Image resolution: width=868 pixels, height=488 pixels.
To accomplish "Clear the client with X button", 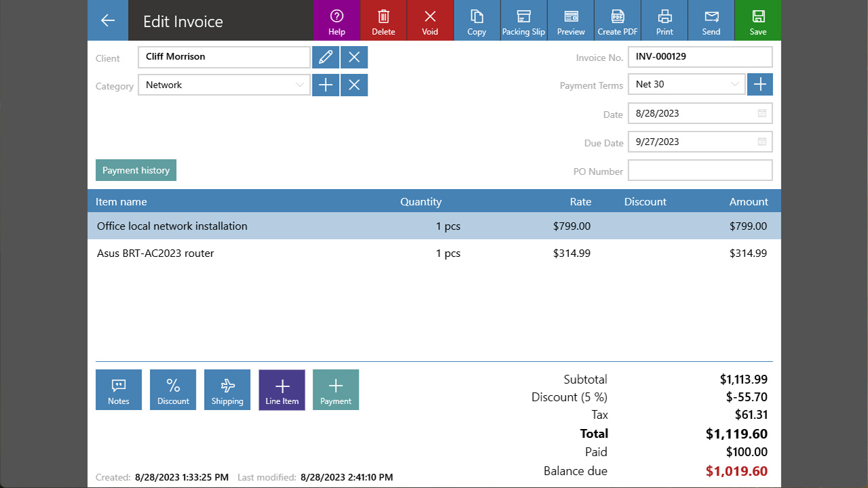I will point(354,57).
